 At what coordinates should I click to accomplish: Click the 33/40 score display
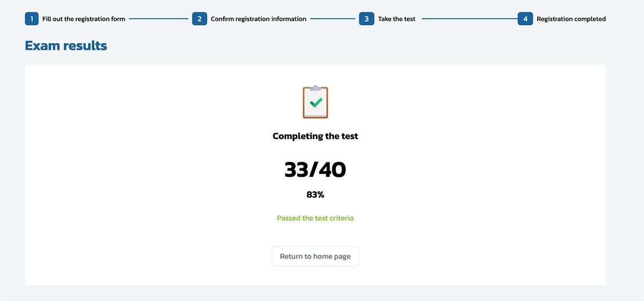click(x=316, y=170)
